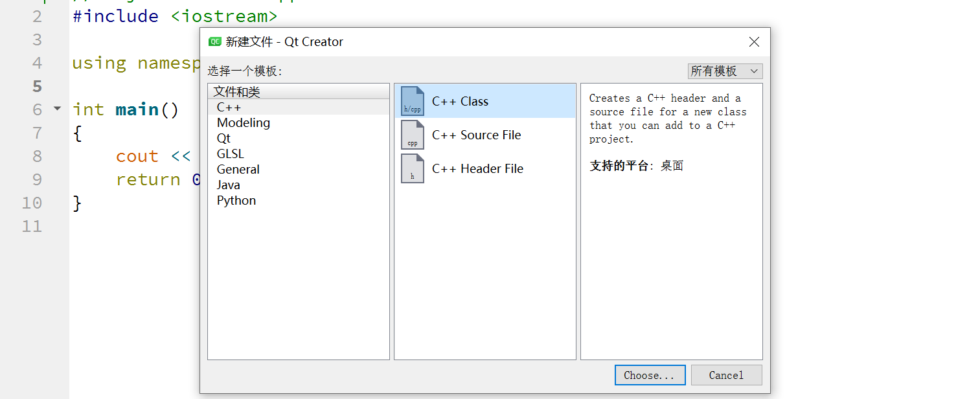
Task: Select the C++ Class h/cpp file icon
Action: [413, 101]
